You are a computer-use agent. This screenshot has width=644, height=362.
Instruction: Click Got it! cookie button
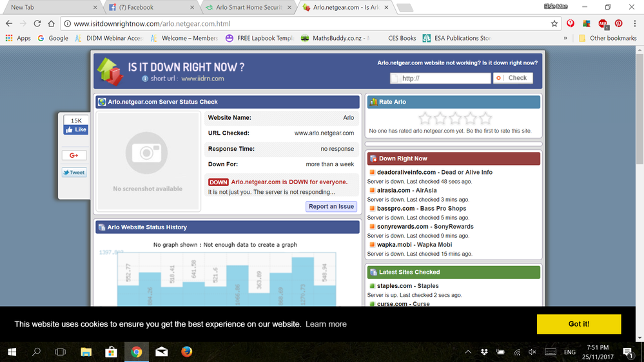click(579, 324)
